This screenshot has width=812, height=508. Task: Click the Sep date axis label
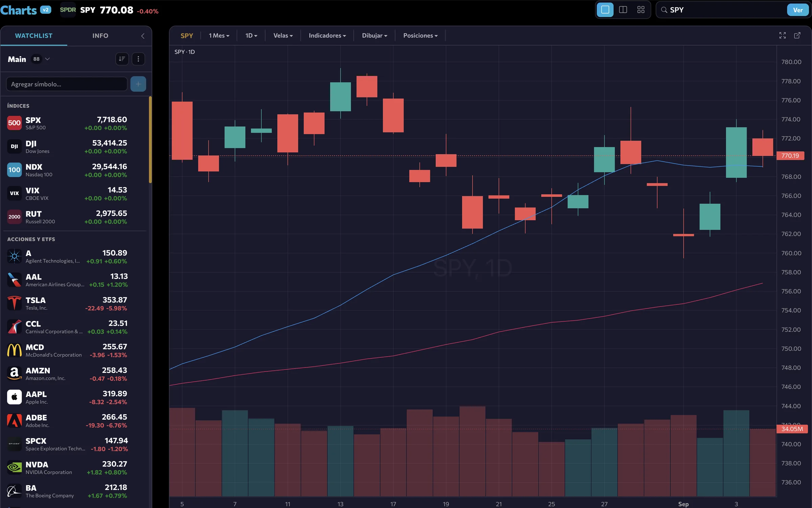point(683,504)
